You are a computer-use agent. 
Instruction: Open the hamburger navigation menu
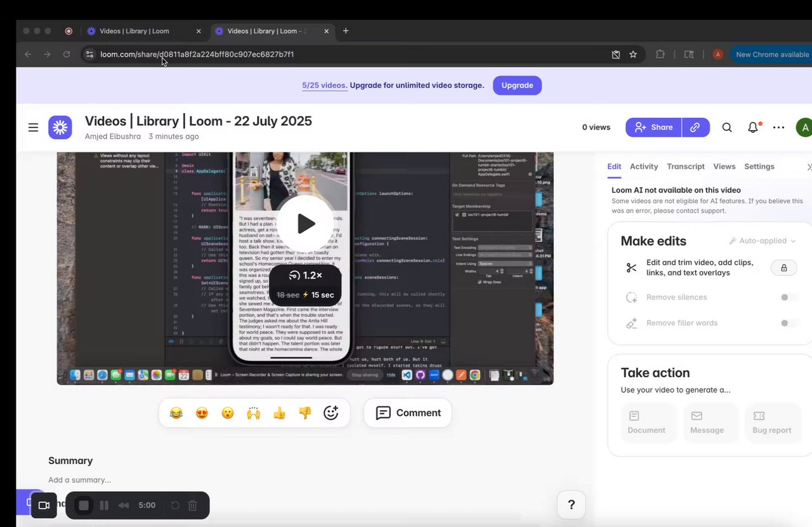click(x=34, y=128)
